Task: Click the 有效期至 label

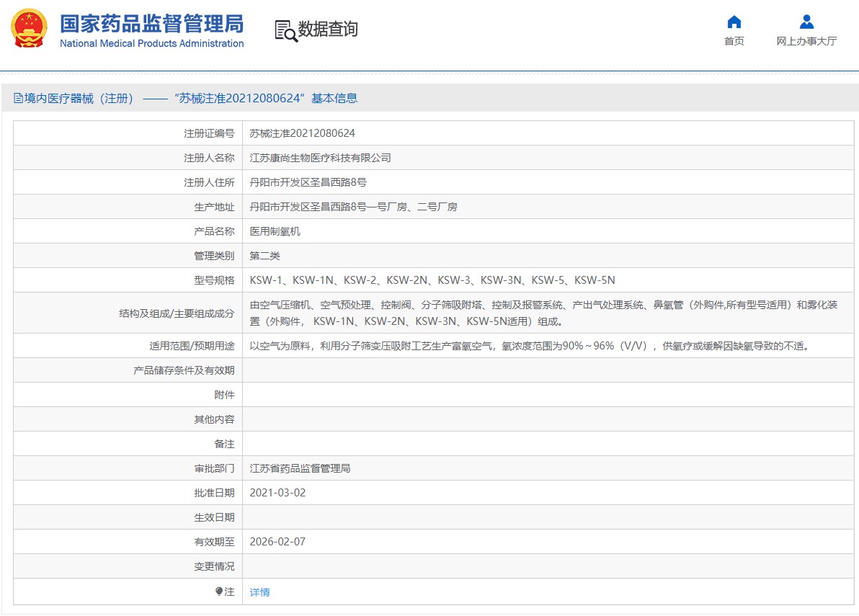Action: pyautogui.click(x=214, y=542)
